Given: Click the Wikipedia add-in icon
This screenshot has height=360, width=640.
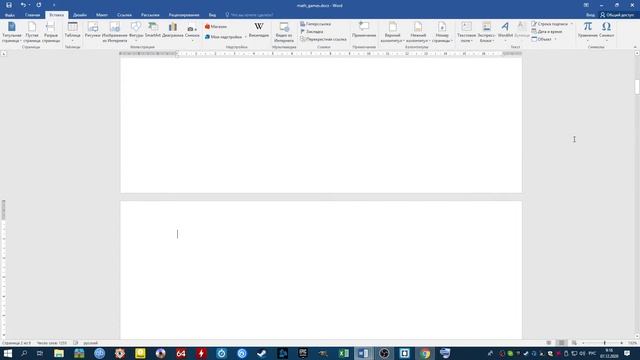Looking at the screenshot, I should click(259, 29).
